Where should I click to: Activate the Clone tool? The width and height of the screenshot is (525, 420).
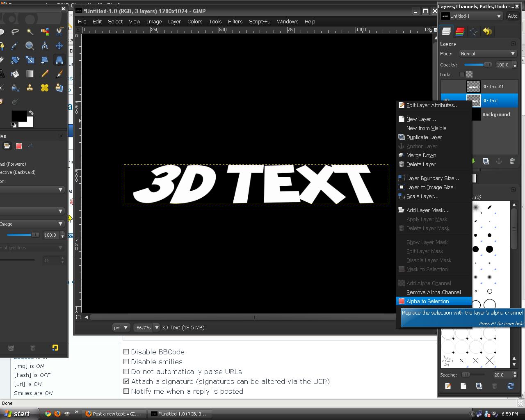click(x=30, y=87)
